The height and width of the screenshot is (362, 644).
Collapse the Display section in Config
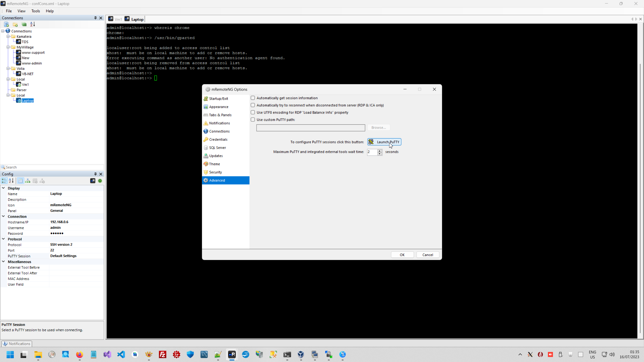click(3, 188)
